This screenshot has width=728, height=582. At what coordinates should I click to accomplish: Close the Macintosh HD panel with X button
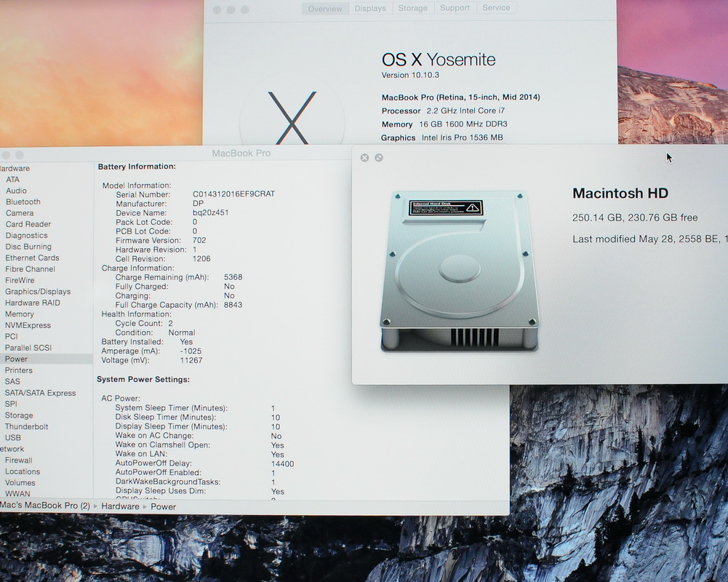(364, 158)
